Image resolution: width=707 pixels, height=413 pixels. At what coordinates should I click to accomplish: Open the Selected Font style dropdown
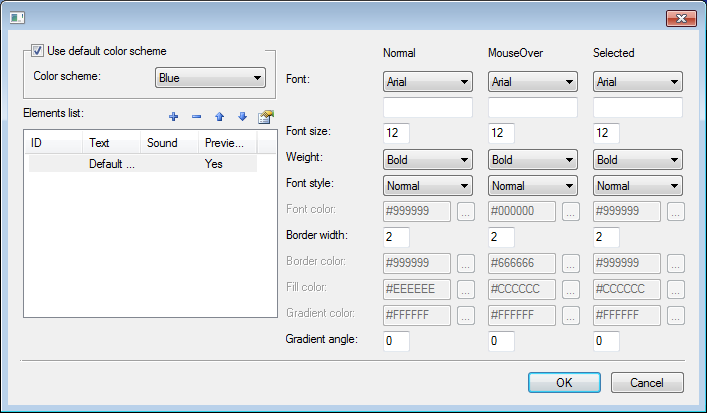(638, 186)
